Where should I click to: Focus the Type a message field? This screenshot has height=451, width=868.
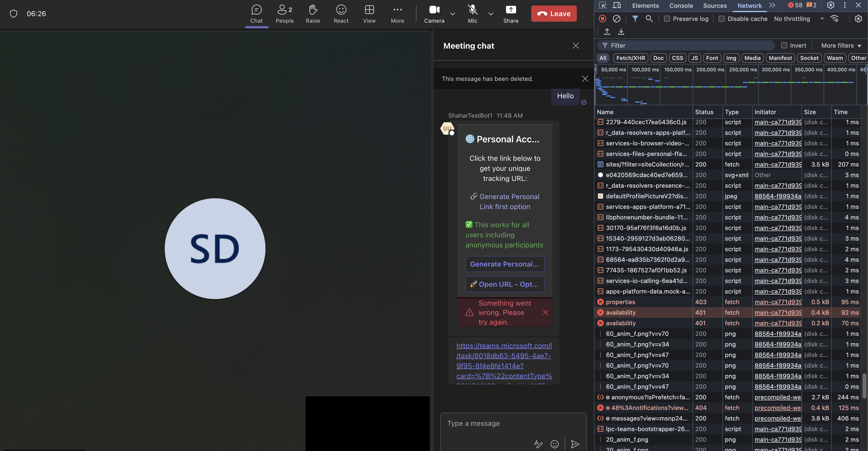(513, 424)
